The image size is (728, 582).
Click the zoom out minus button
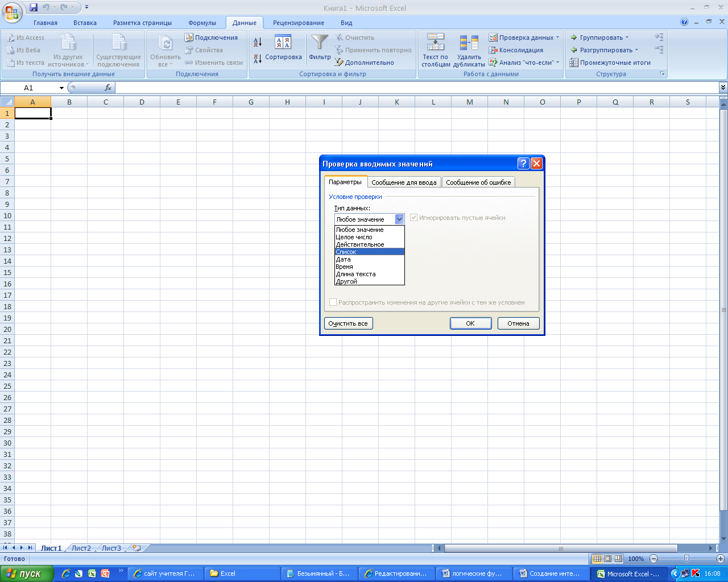coord(653,559)
